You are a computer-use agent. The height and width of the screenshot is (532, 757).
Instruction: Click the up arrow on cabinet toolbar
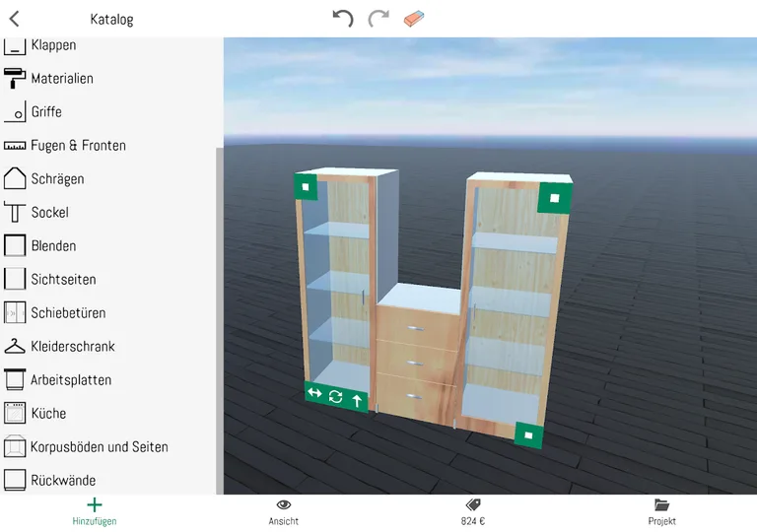click(x=357, y=401)
